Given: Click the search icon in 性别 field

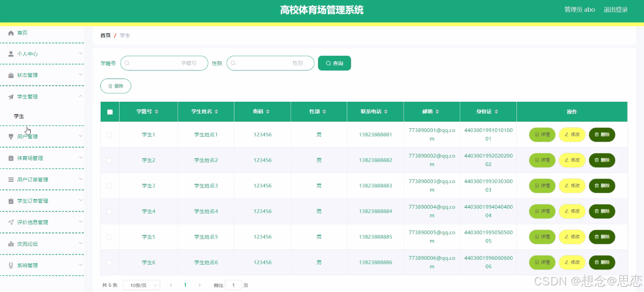Looking at the screenshot, I should point(233,63).
